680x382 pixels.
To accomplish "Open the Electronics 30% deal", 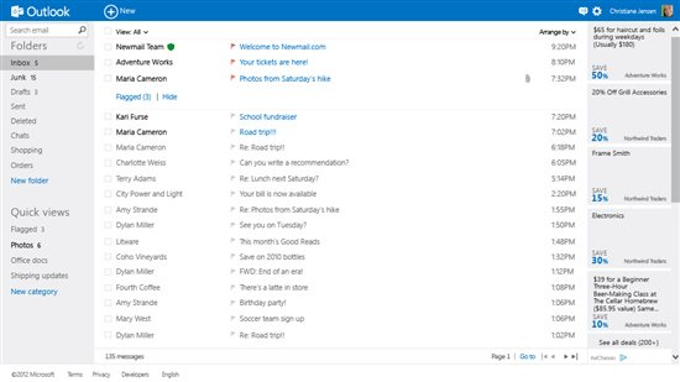I will (x=629, y=238).
